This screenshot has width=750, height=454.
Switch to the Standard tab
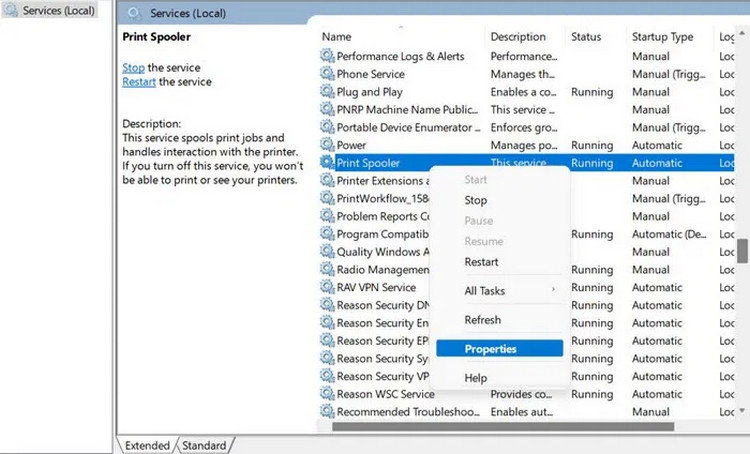click(205, 445)
